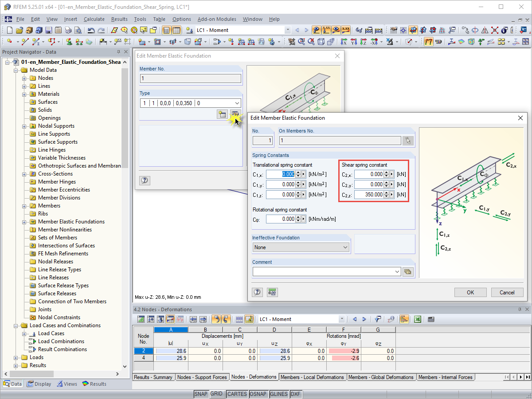Click the previous load case arrow in main toolbar
The width and height of the screenshot is (532, 399).
[x=297, y=30]
